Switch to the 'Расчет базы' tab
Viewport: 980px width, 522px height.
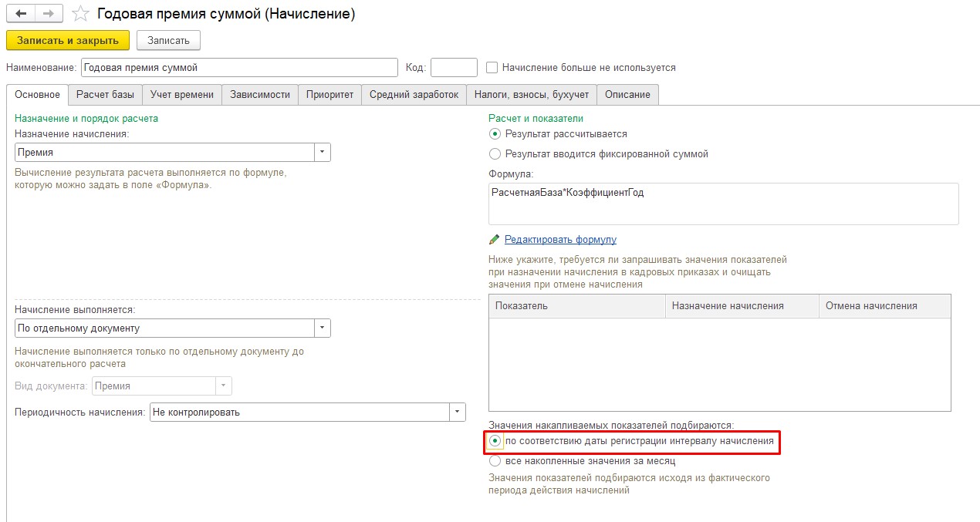[105, 95]
